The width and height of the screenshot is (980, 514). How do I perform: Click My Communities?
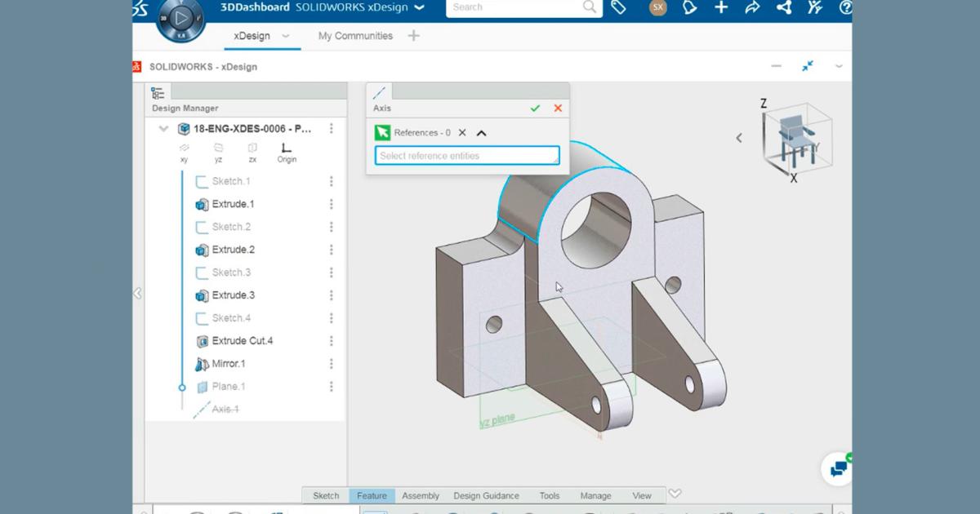point(355,36)
